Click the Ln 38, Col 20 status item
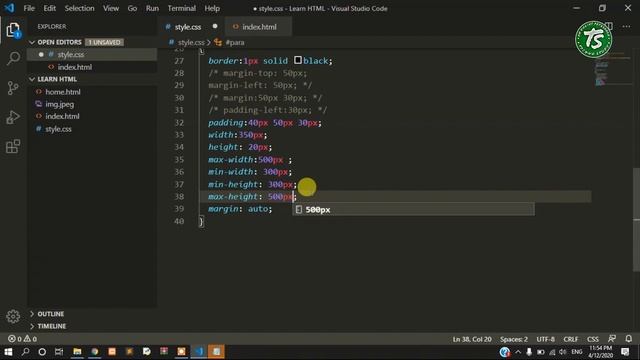 [x=472, y=339]
